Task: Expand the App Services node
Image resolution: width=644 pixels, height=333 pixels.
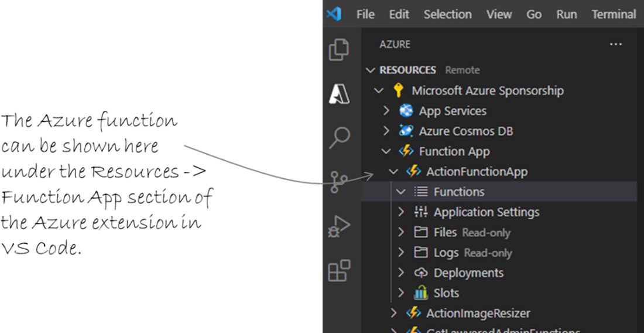Action: [x=386, y=111]
